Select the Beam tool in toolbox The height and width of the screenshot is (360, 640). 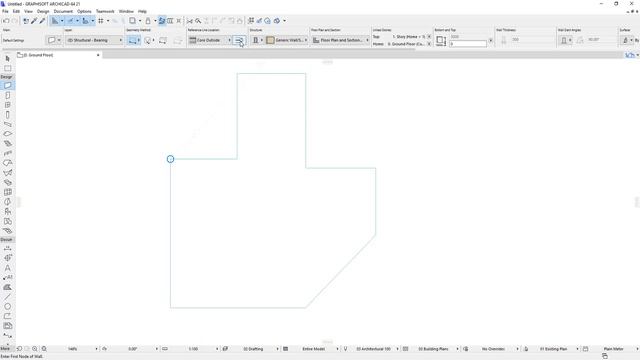7,124
